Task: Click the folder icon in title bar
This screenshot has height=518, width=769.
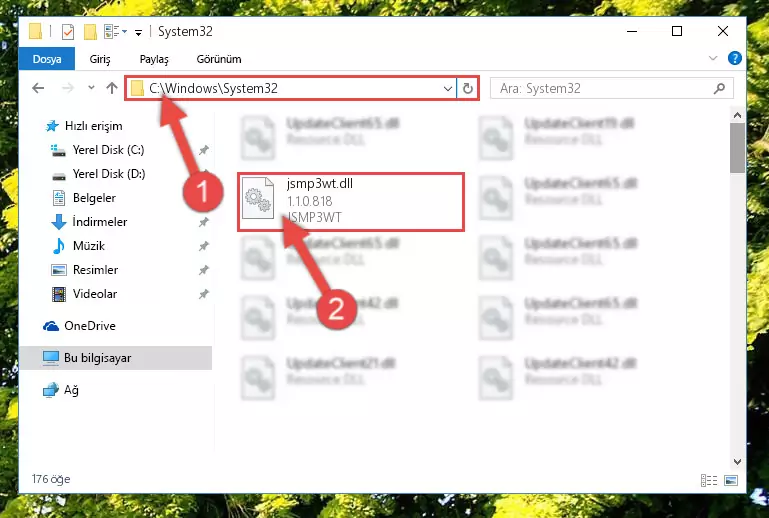Action: [x=35, y=31]
